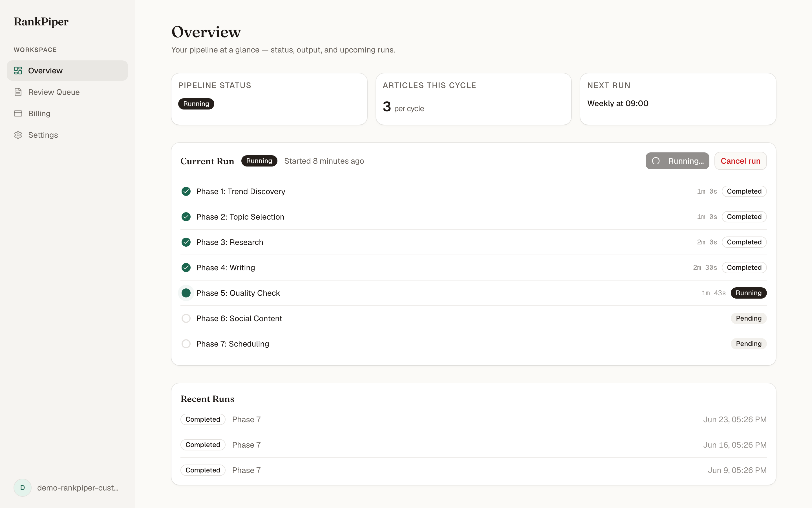The height and width of the screenshot is (508, 812).
Task: Select the Phase 6: Social Content label
Action: pyautogui.click(x=239, y=318)
